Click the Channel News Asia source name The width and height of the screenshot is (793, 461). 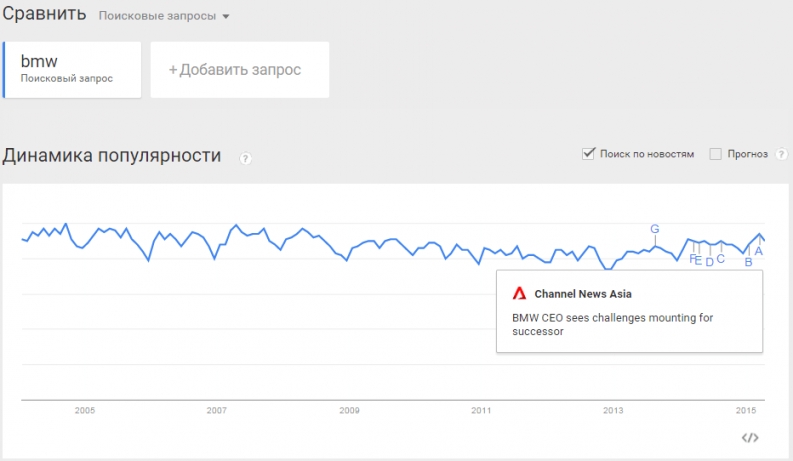583,294
